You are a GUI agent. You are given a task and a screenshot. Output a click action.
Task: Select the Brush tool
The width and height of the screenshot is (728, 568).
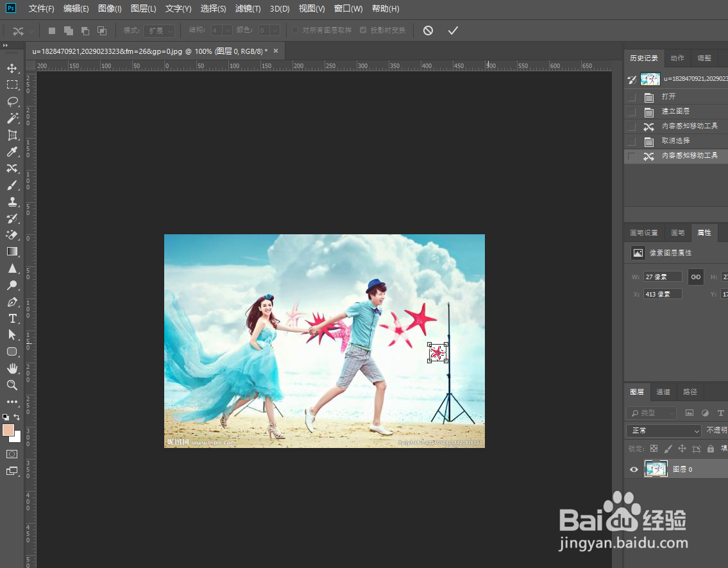click(x=12, y=185)
